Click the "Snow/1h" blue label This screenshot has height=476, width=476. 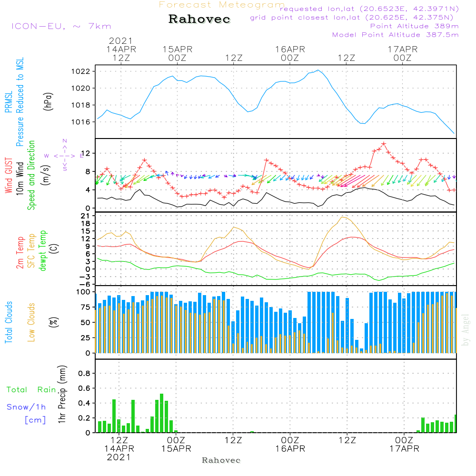26,407
